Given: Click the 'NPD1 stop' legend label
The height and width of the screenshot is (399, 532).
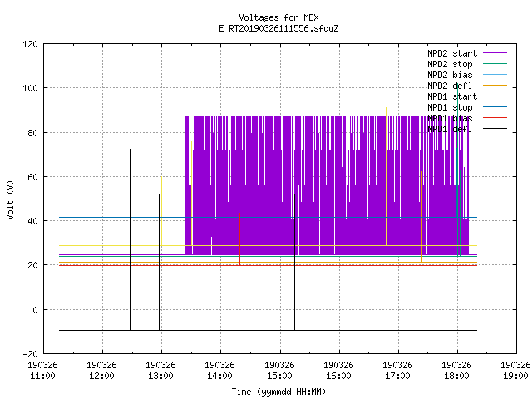Looking at the screenshot, I should click(450, 107).
